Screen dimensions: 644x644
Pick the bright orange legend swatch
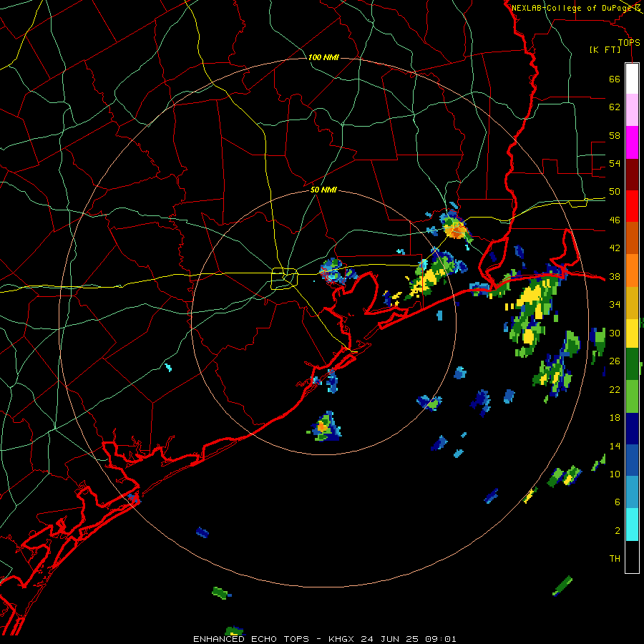tap(632, 270)
